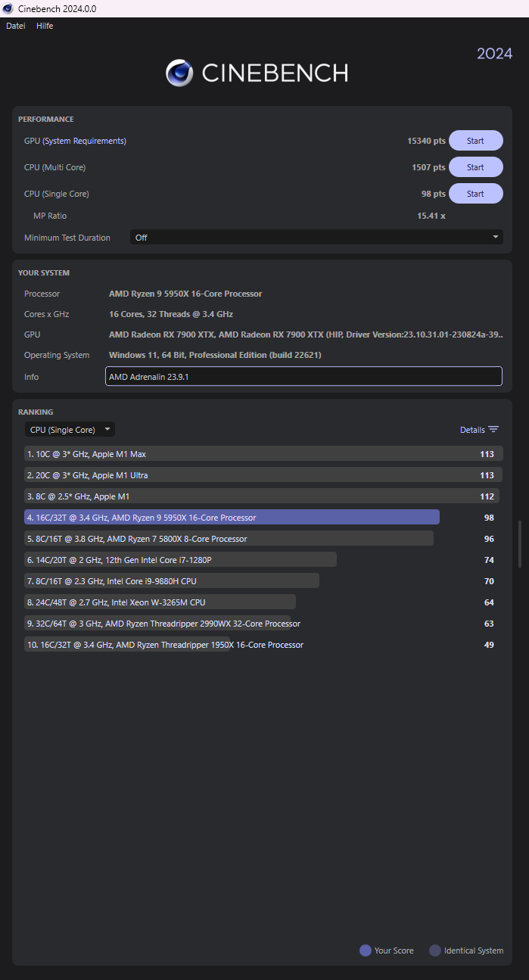Click the System Requirements link
The height and width of the screenshot is (980, 529).
[x=85, y=141]
